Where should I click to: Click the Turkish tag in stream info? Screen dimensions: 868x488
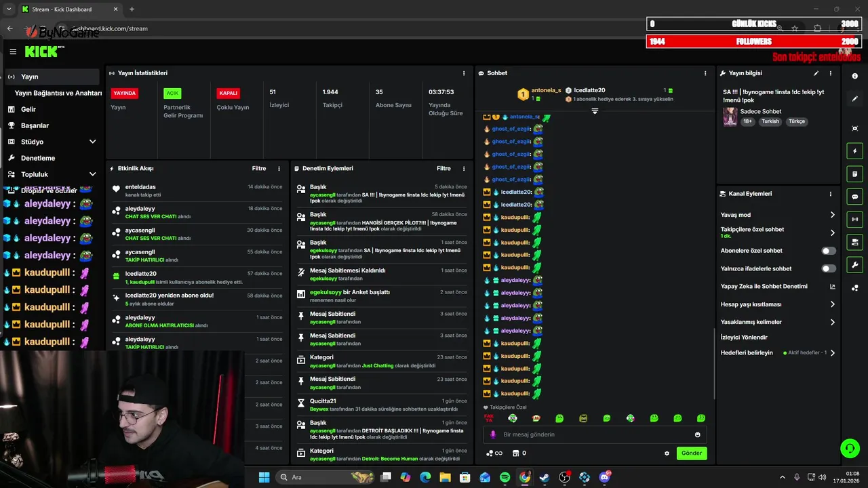pyautogui.click(x=770, y=121)
